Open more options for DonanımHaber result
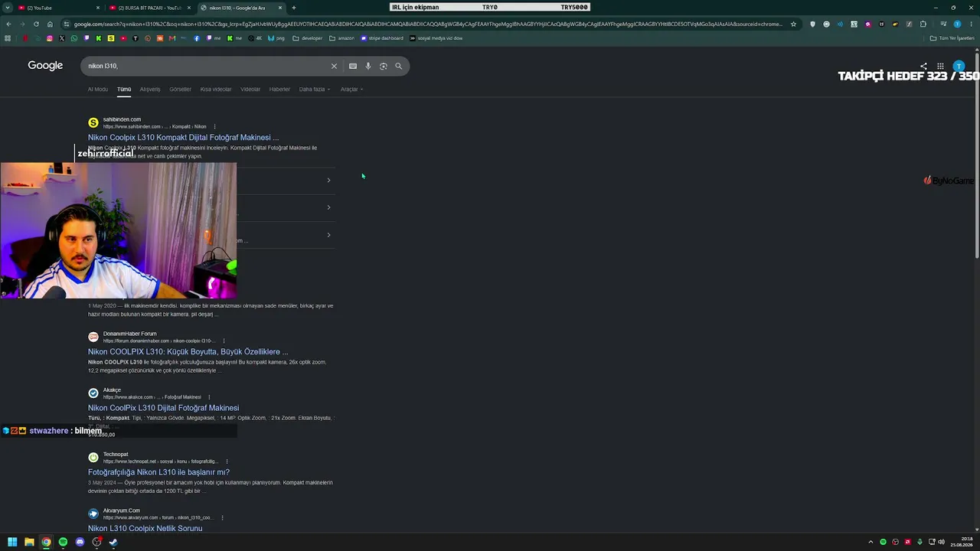980x551 pixels. click(x=224, y=341)
